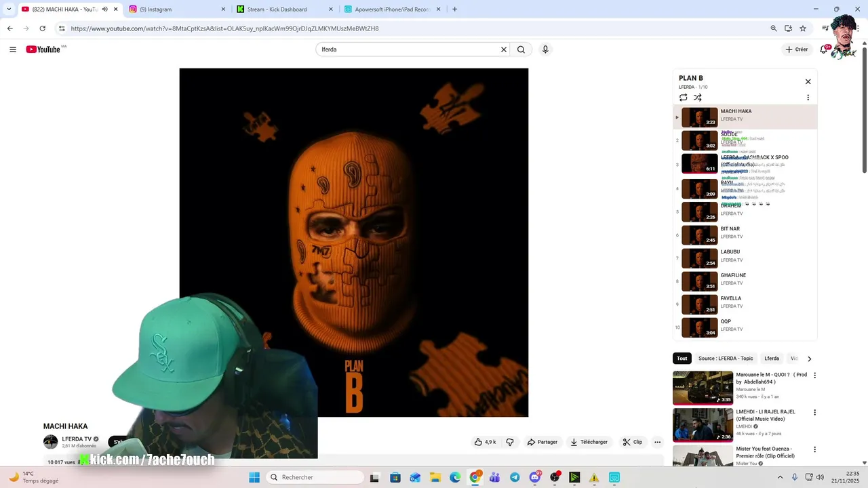Mute the MACHI HAKA tab audio
This screenshot has height=488, width=868.
(x=104, y=9)
